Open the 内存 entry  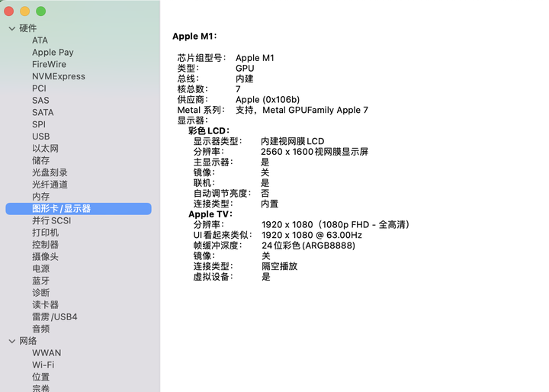(41, 197)
